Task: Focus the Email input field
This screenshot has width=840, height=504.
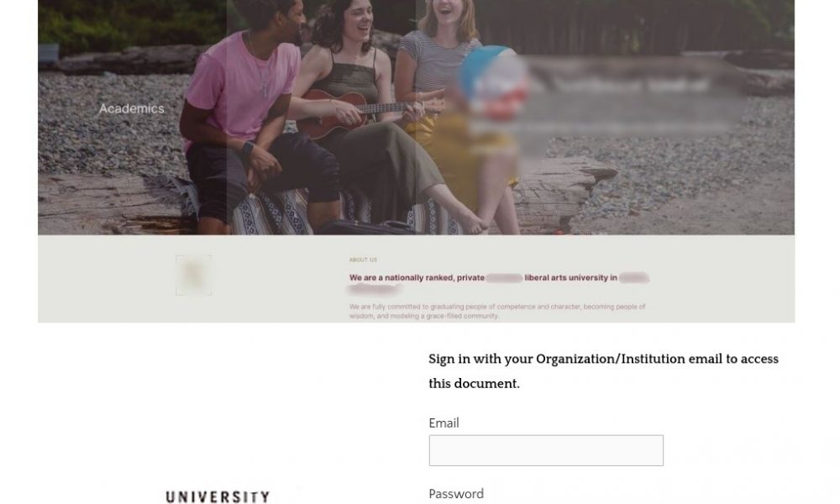Action: (546, 450)
